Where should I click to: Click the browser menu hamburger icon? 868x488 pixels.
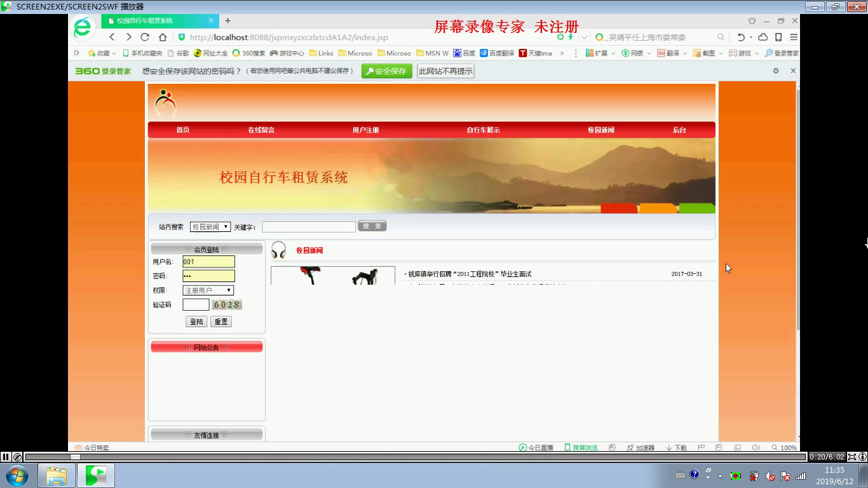tap(794, 37)
